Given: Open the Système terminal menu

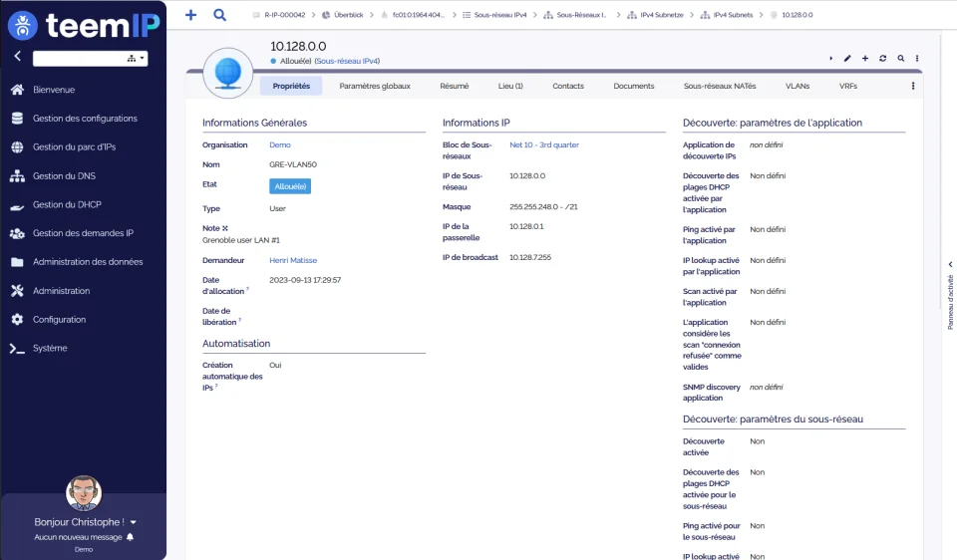Looking at the screenshot, I should click(50, 349).
